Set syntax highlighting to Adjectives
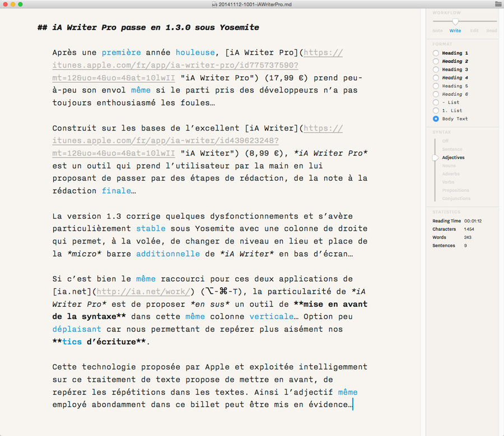 click(453, 157)
